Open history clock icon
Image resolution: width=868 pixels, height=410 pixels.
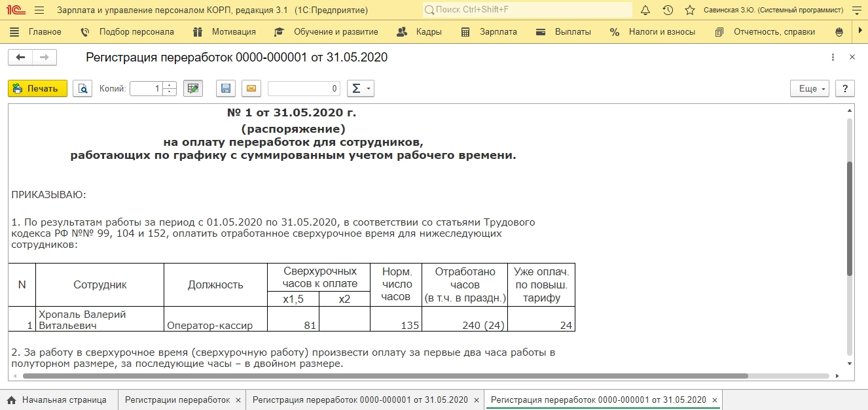pos(668,10)
